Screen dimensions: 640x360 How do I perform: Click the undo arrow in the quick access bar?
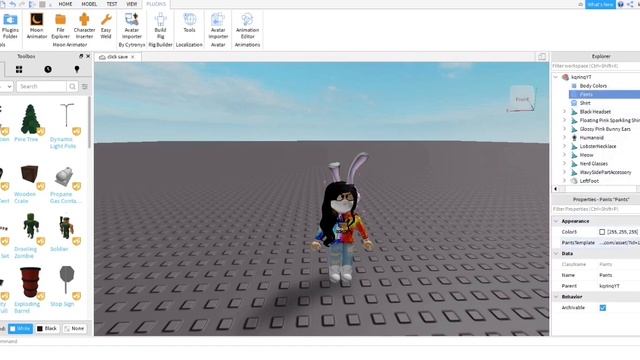point(13,4)
